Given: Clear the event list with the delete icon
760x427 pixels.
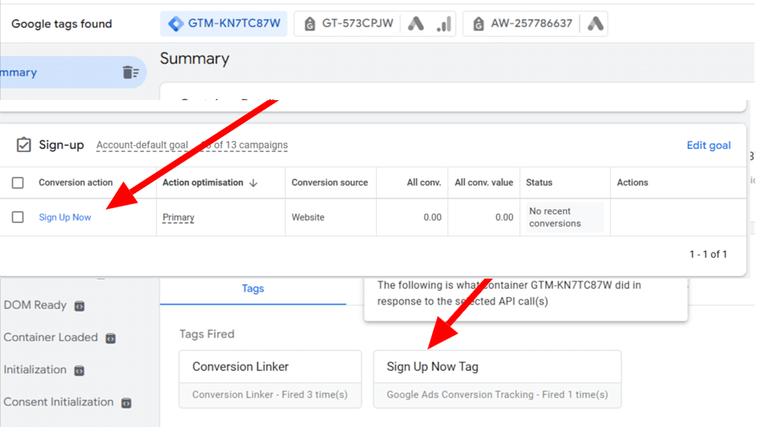Looking at the screenshot, I should [130, 72].
